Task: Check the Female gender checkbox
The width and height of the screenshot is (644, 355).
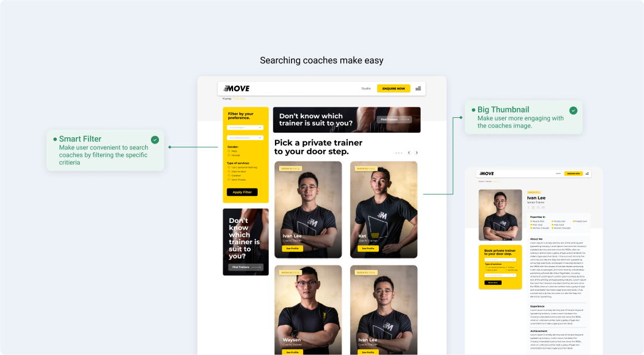Action: (229, 155)
